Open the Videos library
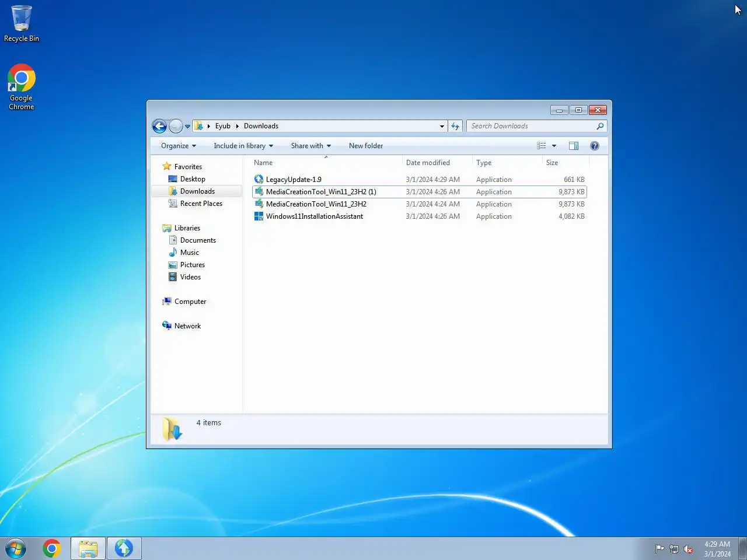747x560 pixels. pos(190,277)
